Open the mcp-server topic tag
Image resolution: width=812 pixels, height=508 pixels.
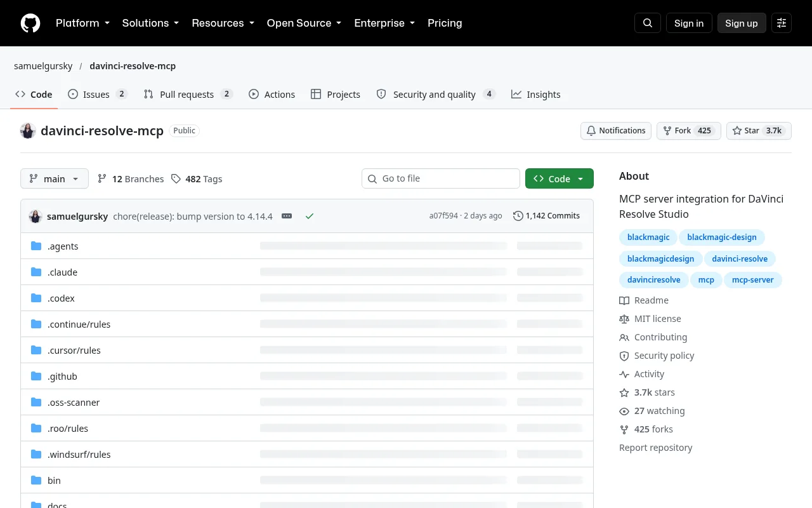tap(753, 280)
